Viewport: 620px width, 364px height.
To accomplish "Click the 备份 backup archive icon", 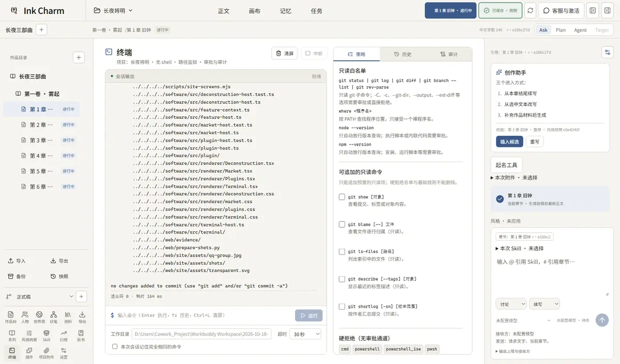I will [11, 276].
